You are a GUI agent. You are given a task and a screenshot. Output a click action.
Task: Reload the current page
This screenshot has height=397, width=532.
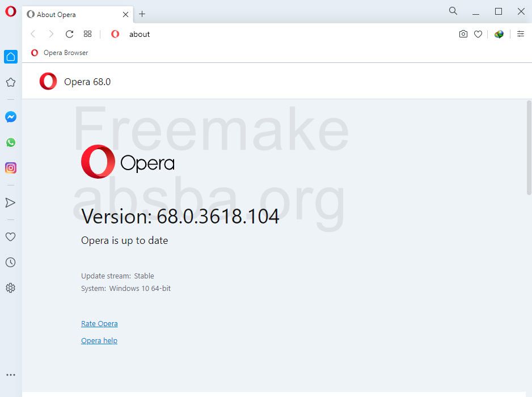(x=70, y=34)
